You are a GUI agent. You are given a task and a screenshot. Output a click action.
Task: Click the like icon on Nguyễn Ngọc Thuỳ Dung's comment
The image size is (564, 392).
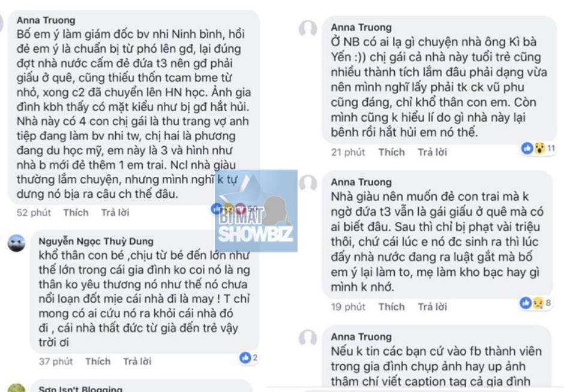(x=245, y=357)
